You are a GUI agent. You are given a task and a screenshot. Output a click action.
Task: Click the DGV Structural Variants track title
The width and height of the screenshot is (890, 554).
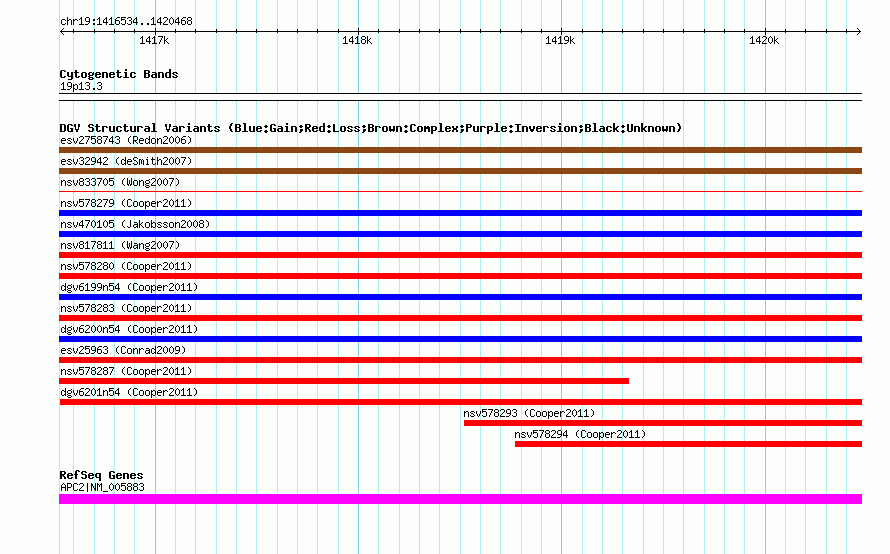[371, 128]
